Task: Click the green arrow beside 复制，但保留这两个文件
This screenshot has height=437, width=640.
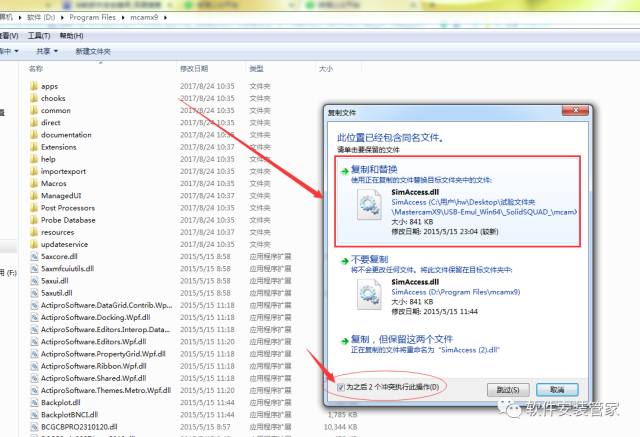Action: pos(345,341)
